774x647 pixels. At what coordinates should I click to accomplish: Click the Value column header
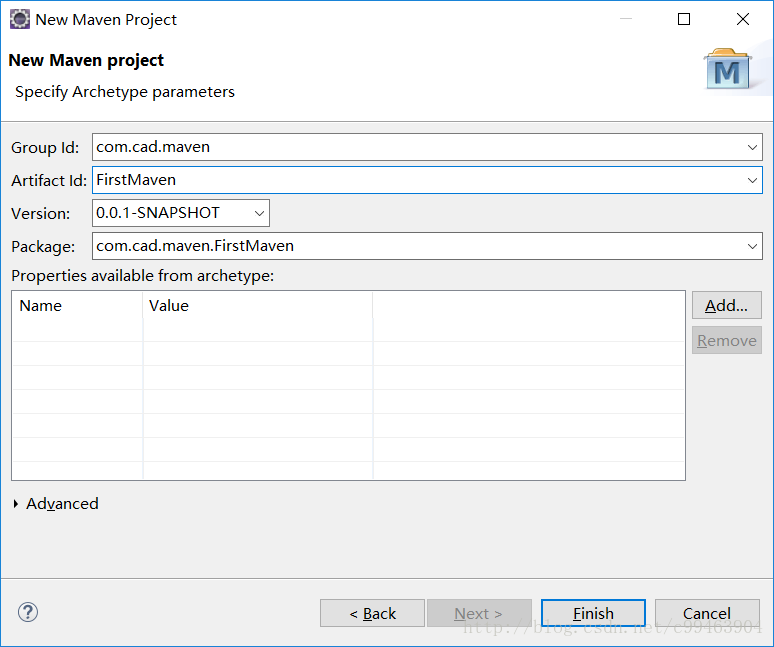click(258, 305)
